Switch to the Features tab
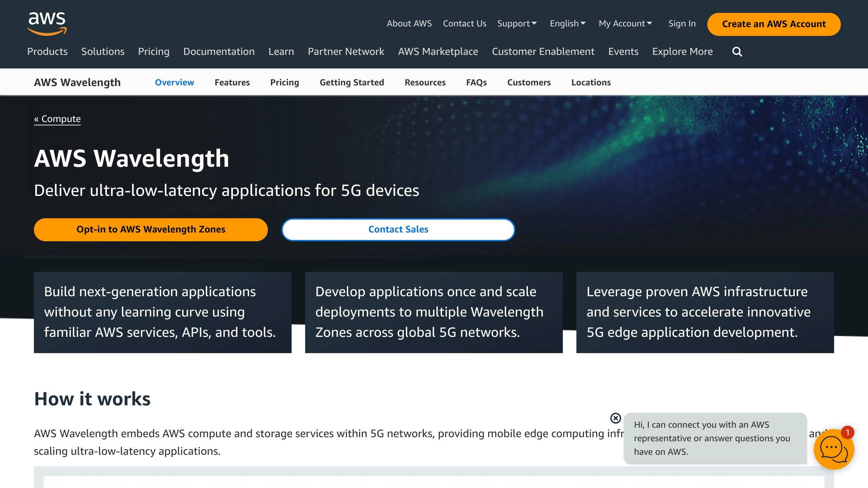This screenshot has height=488, width=868. pyautogui.click(x=232, y=82)
